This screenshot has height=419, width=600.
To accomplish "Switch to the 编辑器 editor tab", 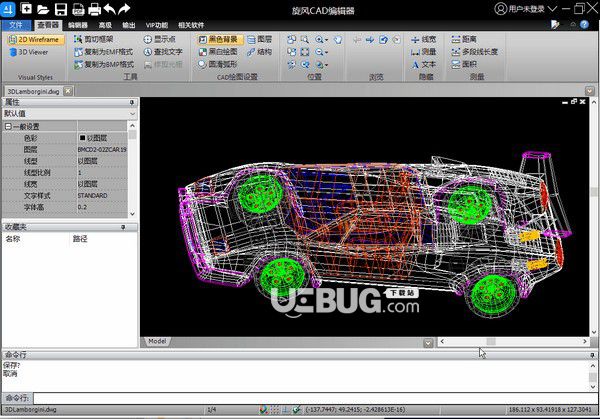I will (x=78, y=25).
